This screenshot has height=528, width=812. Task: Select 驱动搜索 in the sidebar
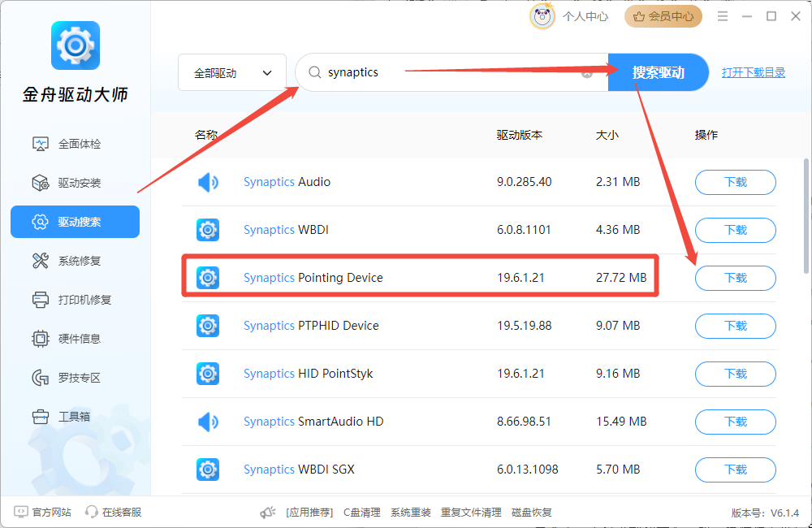pos(75,222)
